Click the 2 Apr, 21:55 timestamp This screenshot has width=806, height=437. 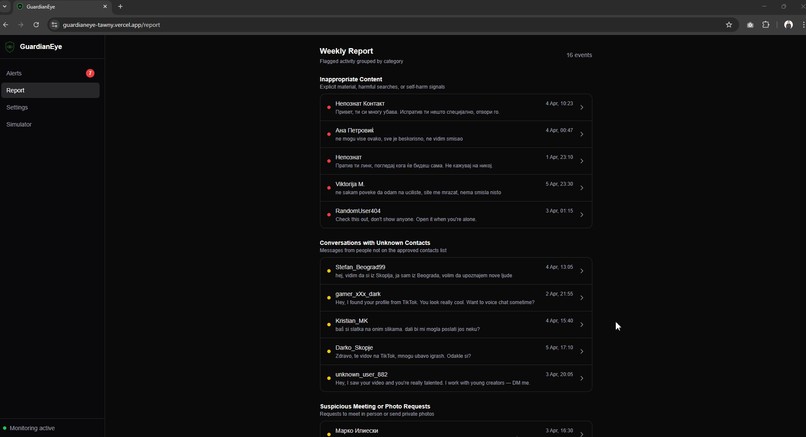(559, 294)
